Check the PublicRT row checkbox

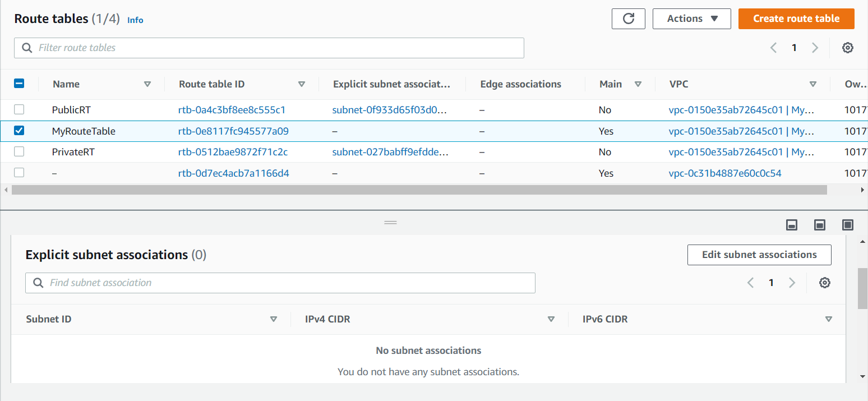pos(19,109)
